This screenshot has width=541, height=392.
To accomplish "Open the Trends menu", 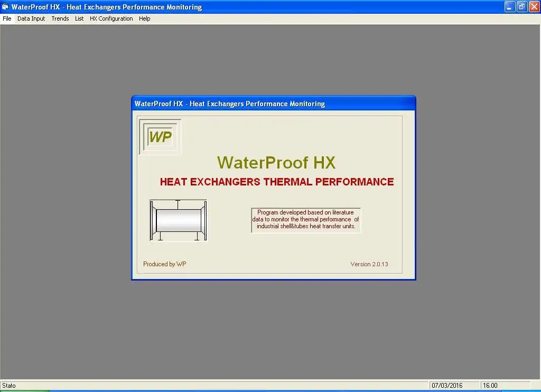I will 60,18.
